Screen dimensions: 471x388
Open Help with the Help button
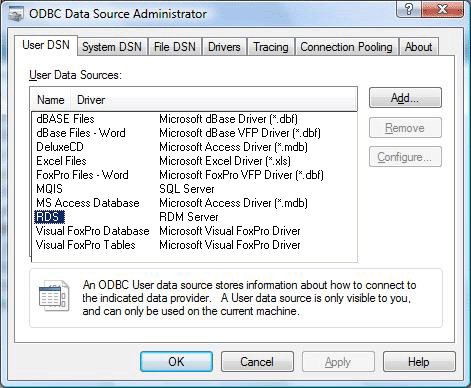point(419,362)
